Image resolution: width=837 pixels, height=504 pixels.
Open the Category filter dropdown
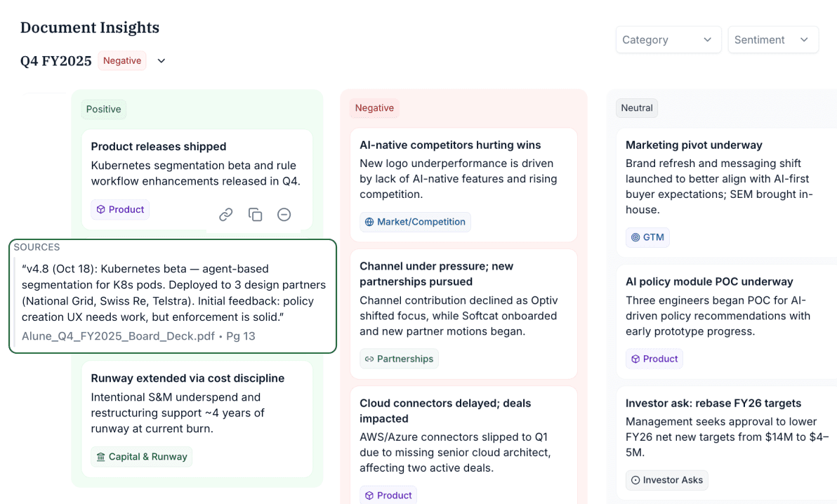(668, 40)
